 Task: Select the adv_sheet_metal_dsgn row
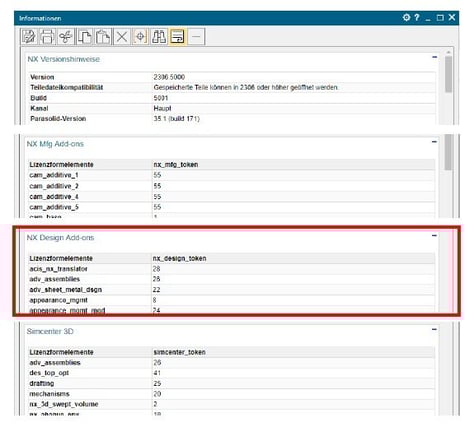coord(232,290)
